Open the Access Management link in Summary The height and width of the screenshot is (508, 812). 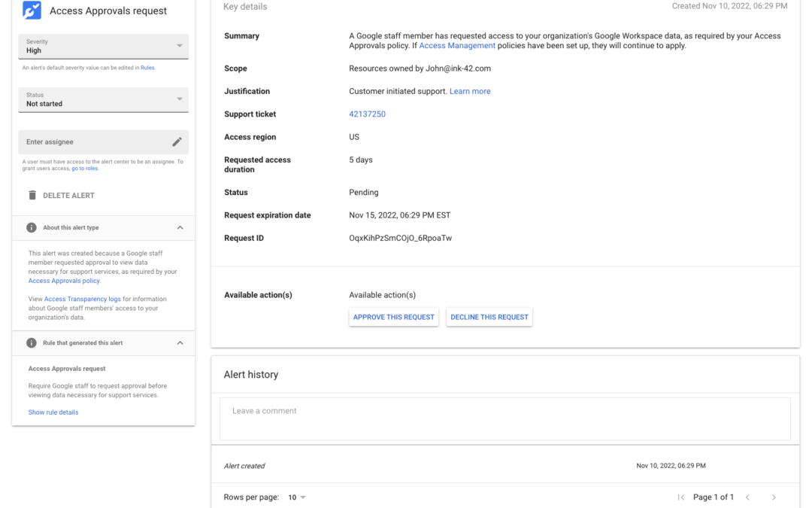(x=457, y=46)
